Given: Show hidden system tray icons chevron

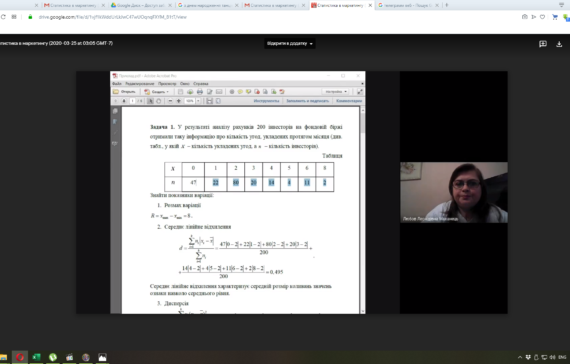Looking at the screenshot, I should (x=520, y=357).
